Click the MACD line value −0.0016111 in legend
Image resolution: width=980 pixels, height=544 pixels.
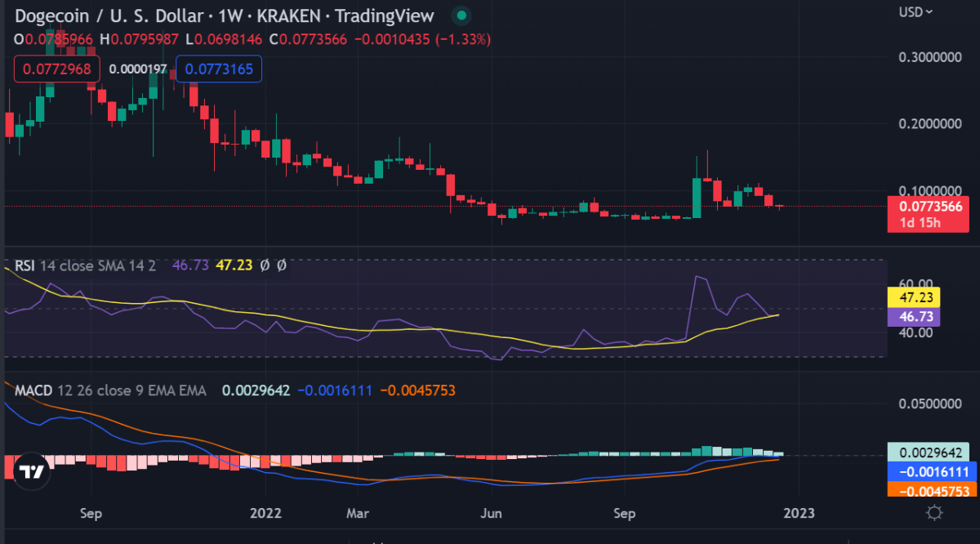tap(335, 390)
